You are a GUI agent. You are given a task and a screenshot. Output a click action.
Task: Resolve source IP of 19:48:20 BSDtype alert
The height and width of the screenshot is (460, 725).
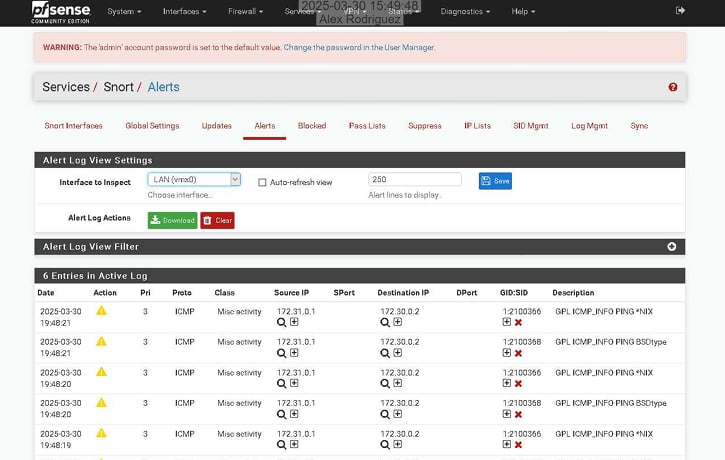tap(281, 414)
